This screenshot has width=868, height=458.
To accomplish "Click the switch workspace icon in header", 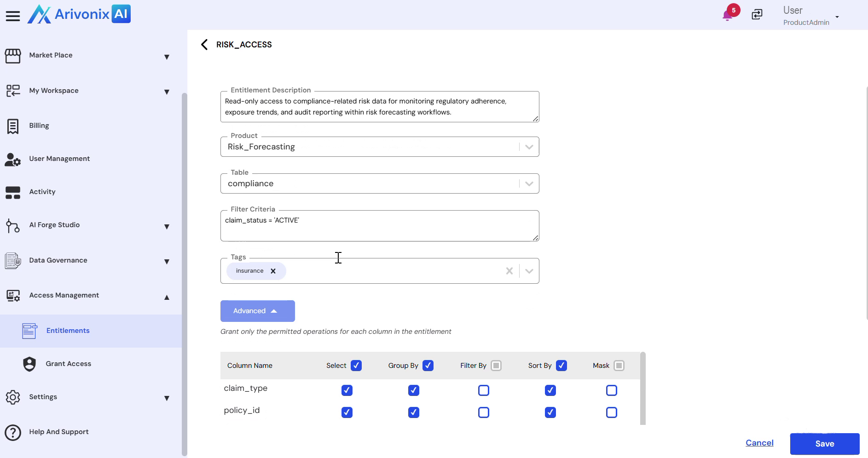I will [x=757, y=15].
